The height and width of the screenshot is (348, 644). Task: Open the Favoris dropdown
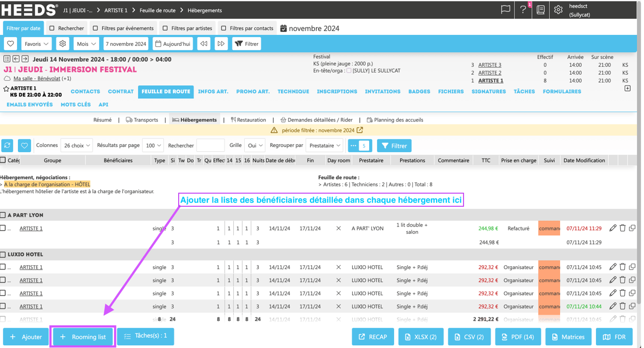click(x=37, y=44)
